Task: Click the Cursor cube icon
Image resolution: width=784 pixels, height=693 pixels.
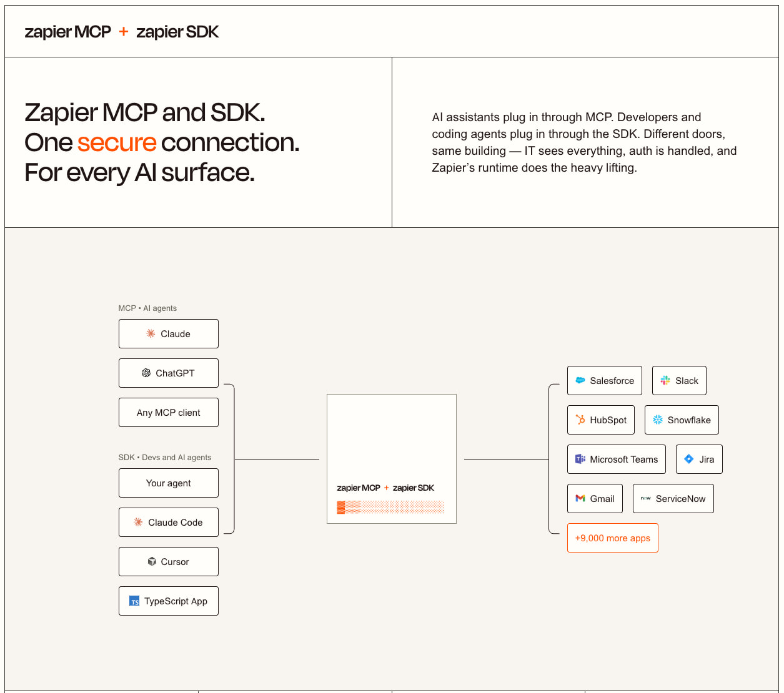Action: coord(152,562)
